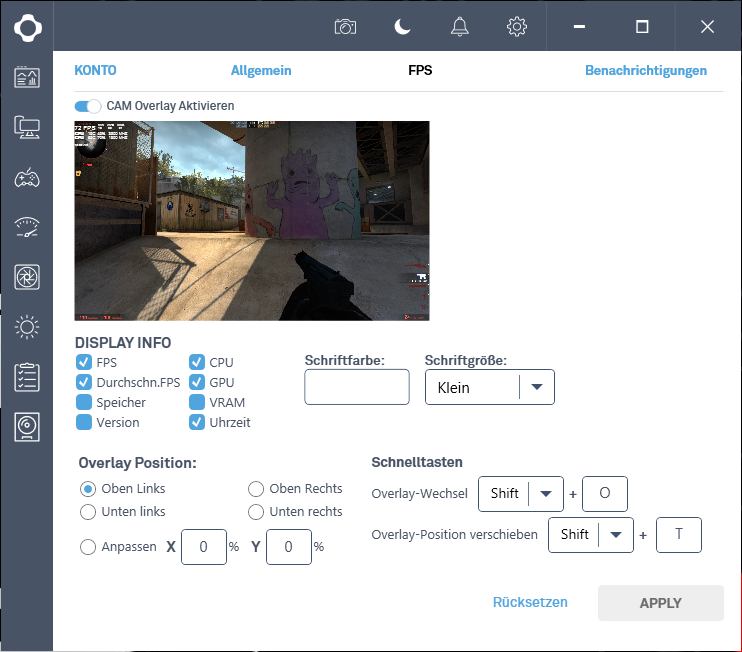The image size is (742, 652).
Task: Take a screenshot with the camera icon
Action: coord(345,26)
